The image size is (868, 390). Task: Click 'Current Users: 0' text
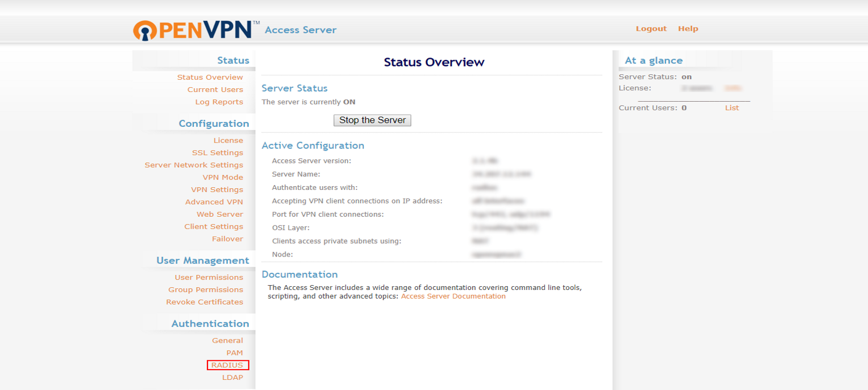click(652, 108)
